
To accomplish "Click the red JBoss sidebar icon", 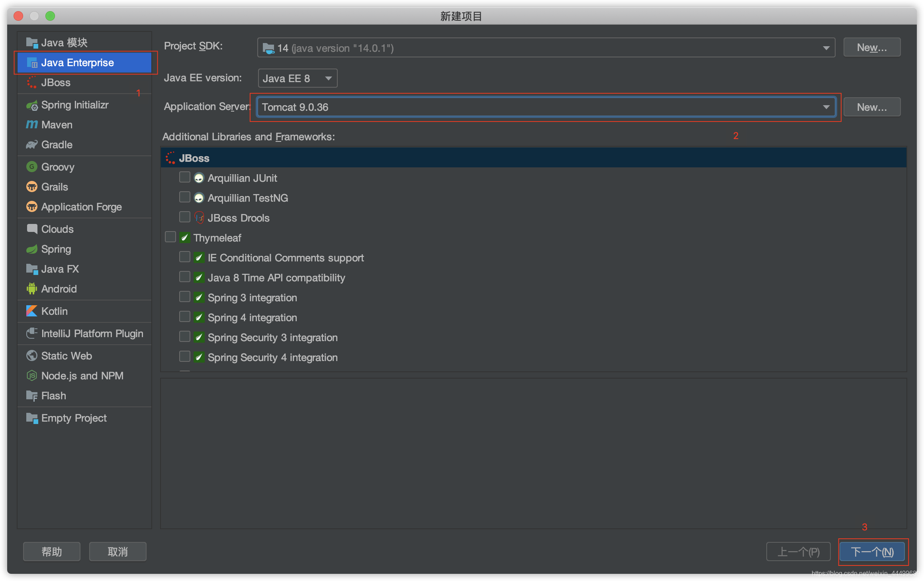I will [x=32, y=82].
